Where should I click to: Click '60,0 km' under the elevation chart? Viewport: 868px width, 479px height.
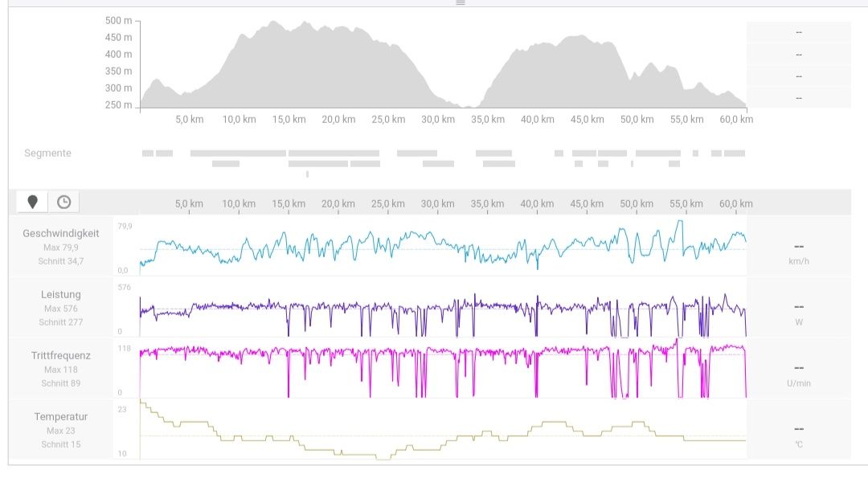pyautogui.click(x=736, y=119)
